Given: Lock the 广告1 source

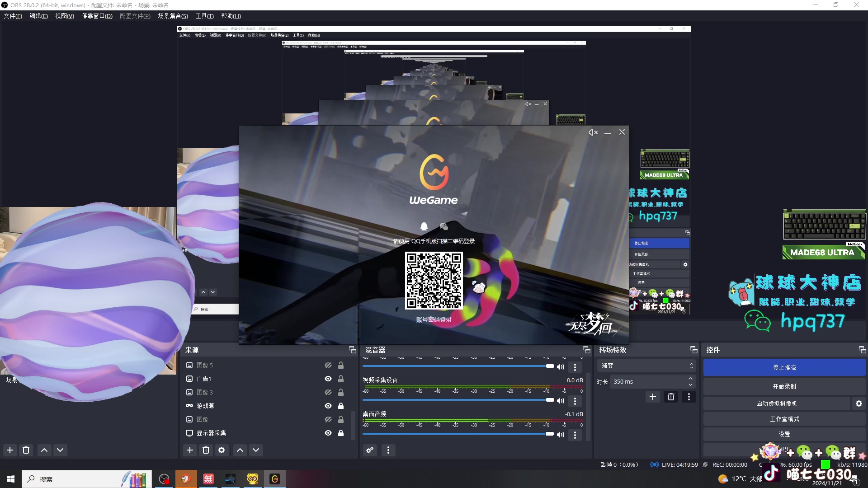Looking at the screenshot, I should coord(341,379).
